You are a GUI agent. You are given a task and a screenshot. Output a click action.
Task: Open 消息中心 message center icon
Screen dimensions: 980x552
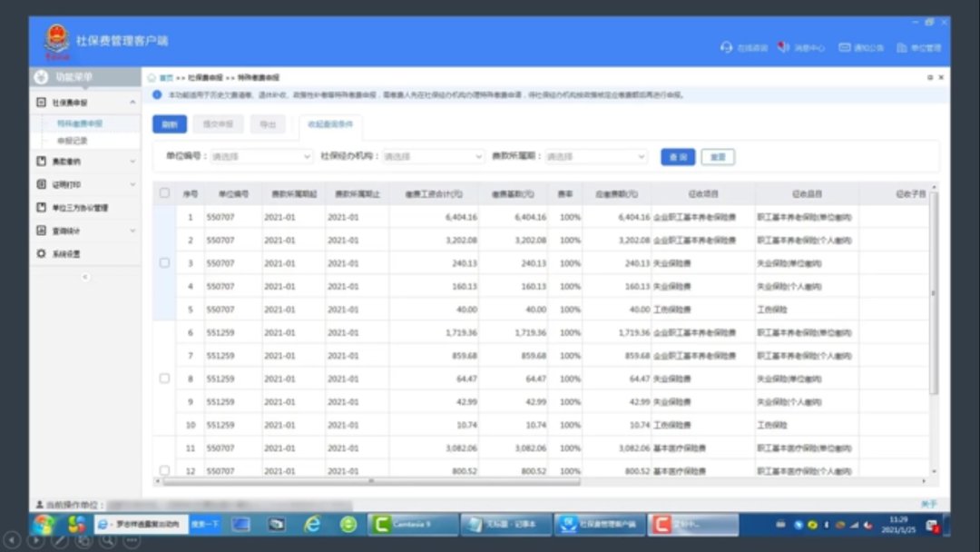click(784, 47)
